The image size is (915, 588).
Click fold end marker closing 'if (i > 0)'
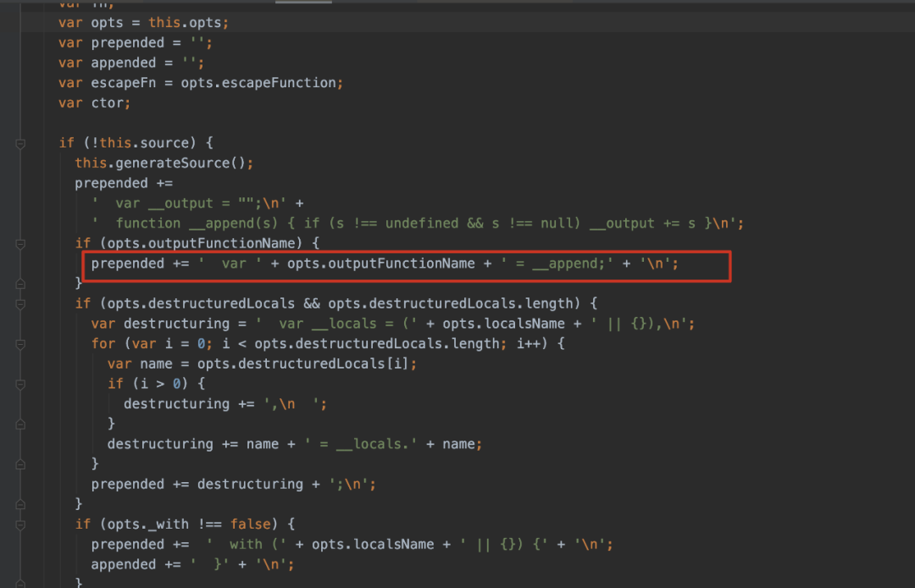pyautogui.click(x=20, y=424)
